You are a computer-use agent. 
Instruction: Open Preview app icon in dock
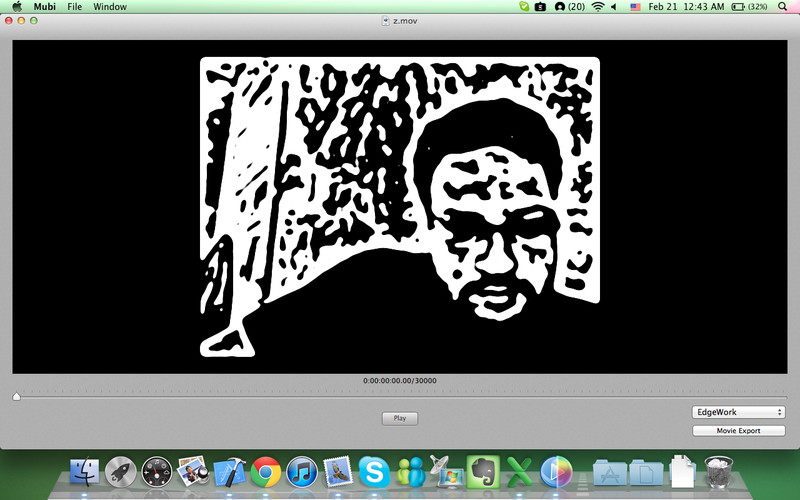[x=193, y=471]
